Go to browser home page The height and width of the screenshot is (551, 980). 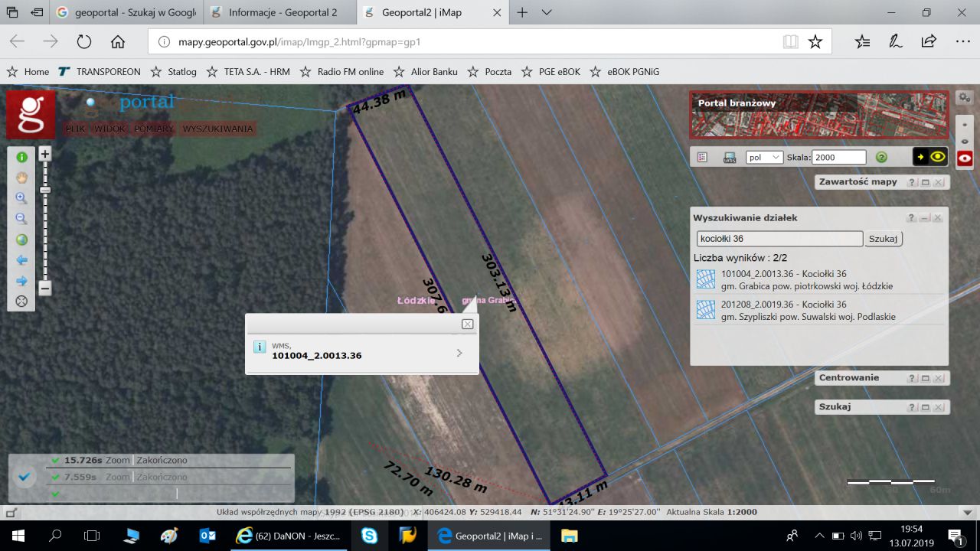(118, 42)
